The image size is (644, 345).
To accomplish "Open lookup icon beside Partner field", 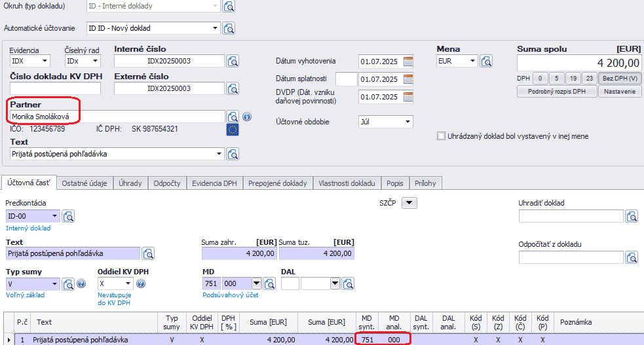I will tap(233, 117).
